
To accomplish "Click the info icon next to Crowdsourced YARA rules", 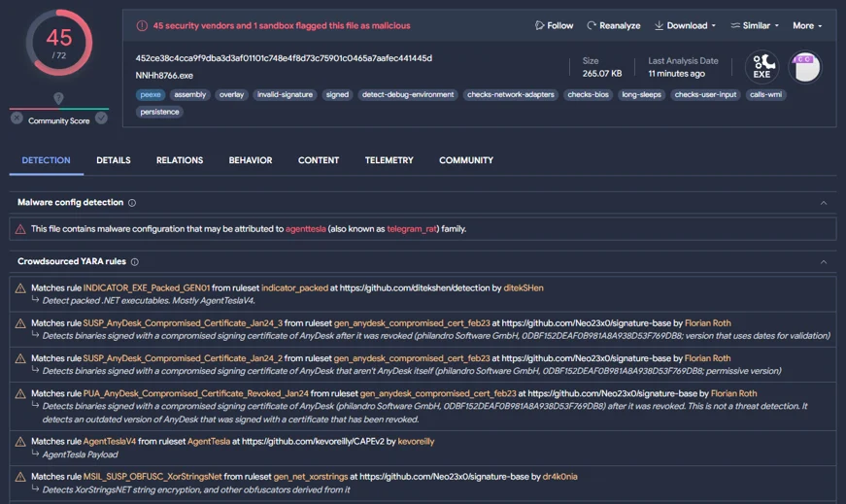I will tap(134, 262).
